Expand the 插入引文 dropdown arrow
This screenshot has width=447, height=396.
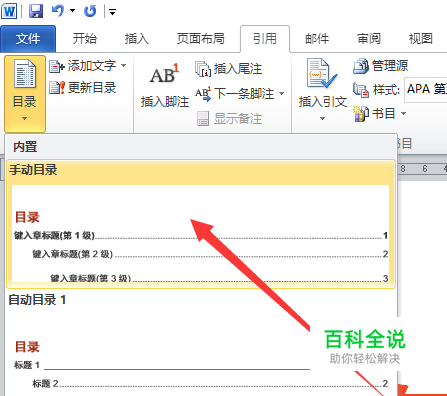point(322,118)
